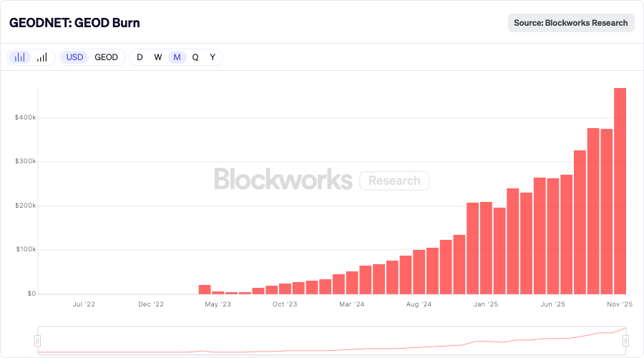Click the tallest Nov '25 bar
The image size is (644, 358).
[x=620, y=191]
